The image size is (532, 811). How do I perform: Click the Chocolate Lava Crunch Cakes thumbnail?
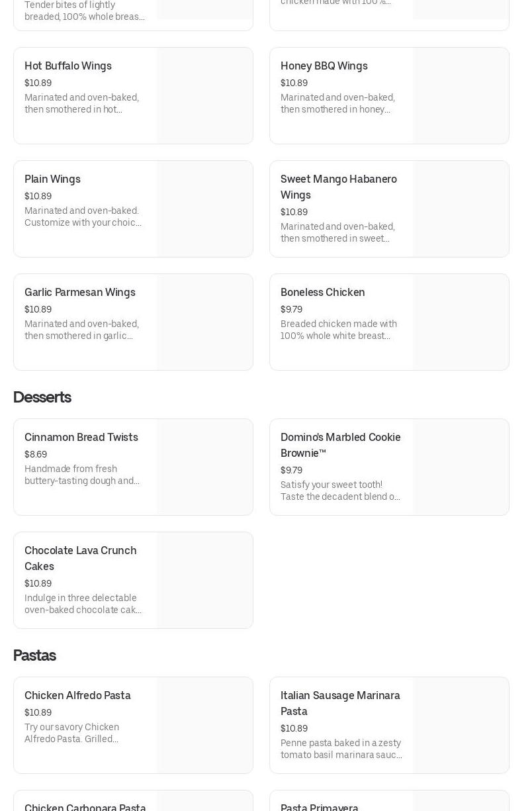(x=204, y=581)
